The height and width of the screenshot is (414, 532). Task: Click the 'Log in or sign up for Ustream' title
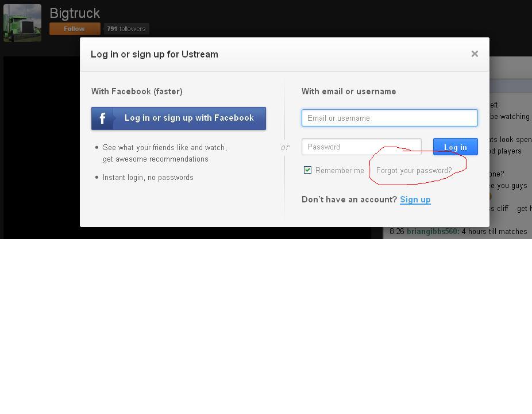(155, 55)
